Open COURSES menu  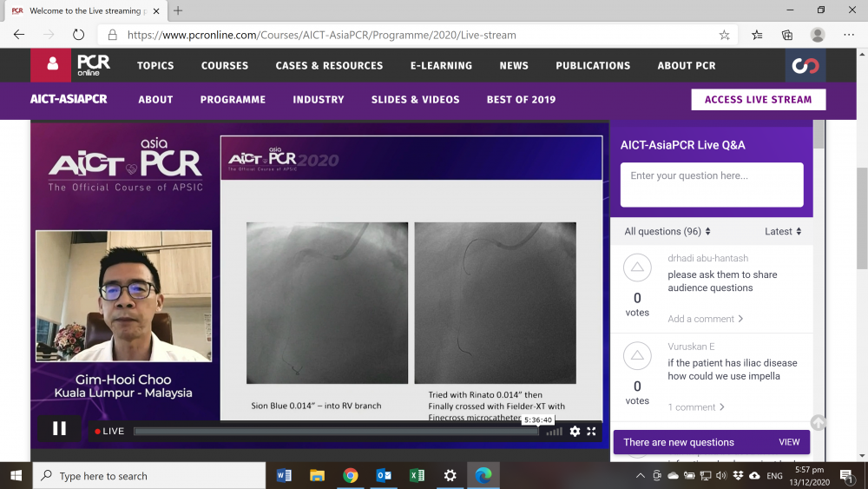225,65
